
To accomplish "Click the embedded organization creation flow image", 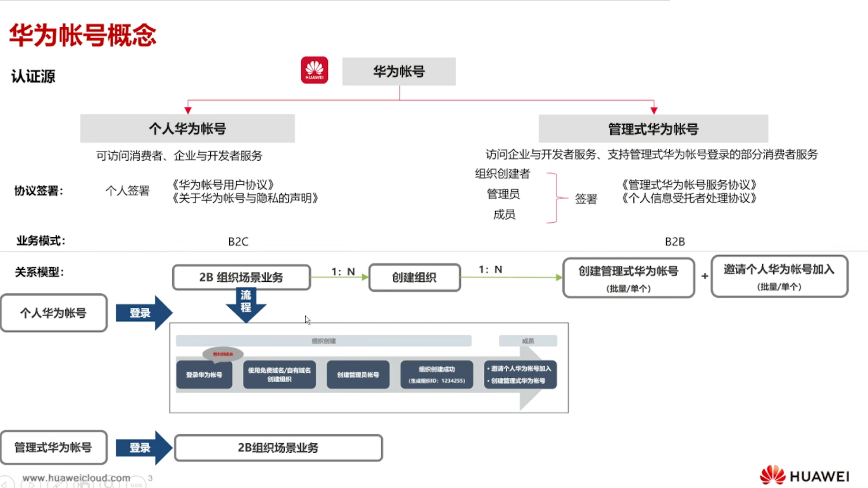I will pyautogui.click(x=368, y=367).
